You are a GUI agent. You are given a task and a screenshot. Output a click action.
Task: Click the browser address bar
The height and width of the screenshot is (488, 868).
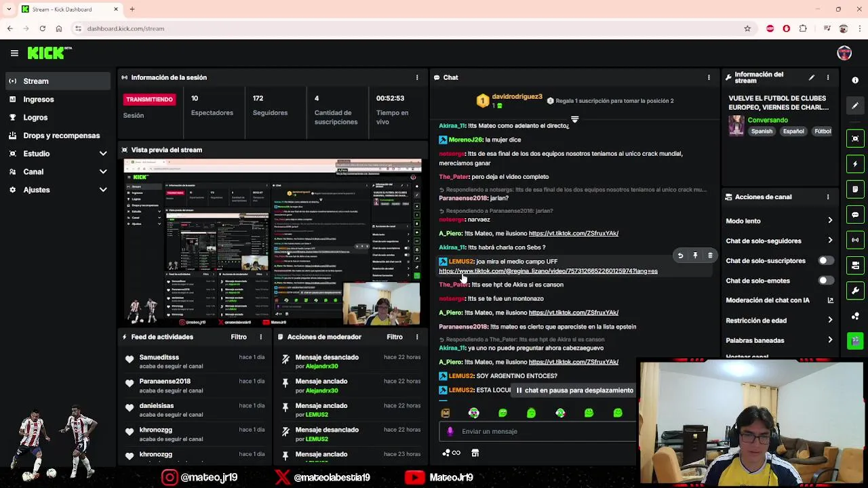point(407,28)
